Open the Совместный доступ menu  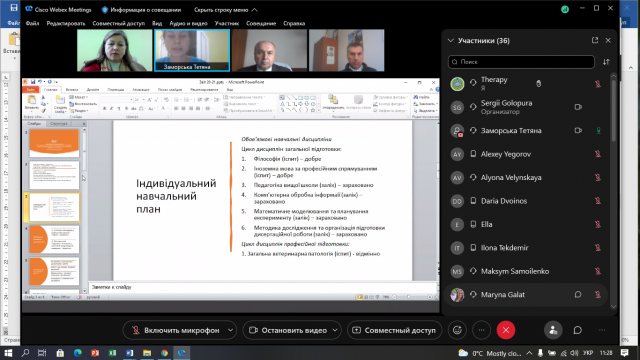point(118,23)
